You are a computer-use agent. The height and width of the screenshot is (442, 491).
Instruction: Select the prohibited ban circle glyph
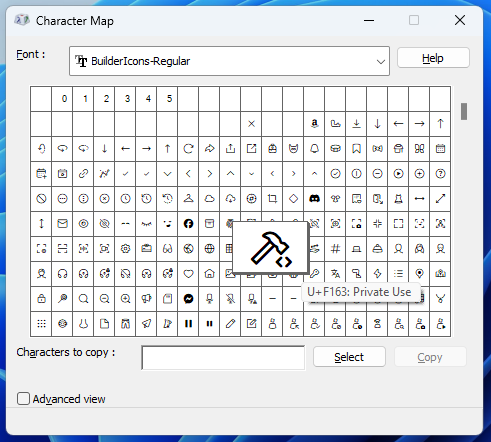[41, 199]
